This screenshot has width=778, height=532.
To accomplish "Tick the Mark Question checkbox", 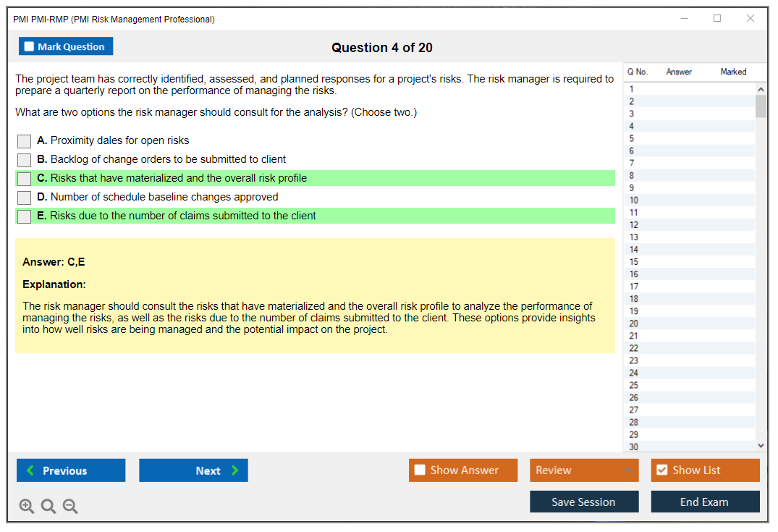I will click(x=30, y=46).
